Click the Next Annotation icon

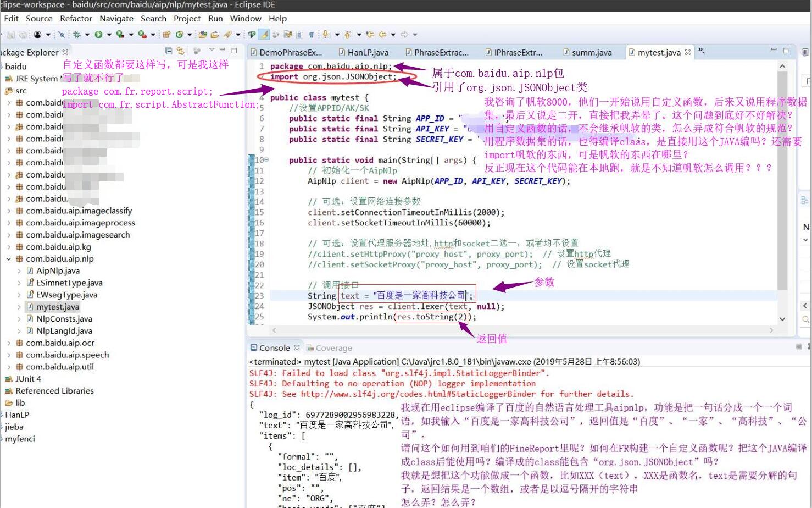click(x=326, y=35)
